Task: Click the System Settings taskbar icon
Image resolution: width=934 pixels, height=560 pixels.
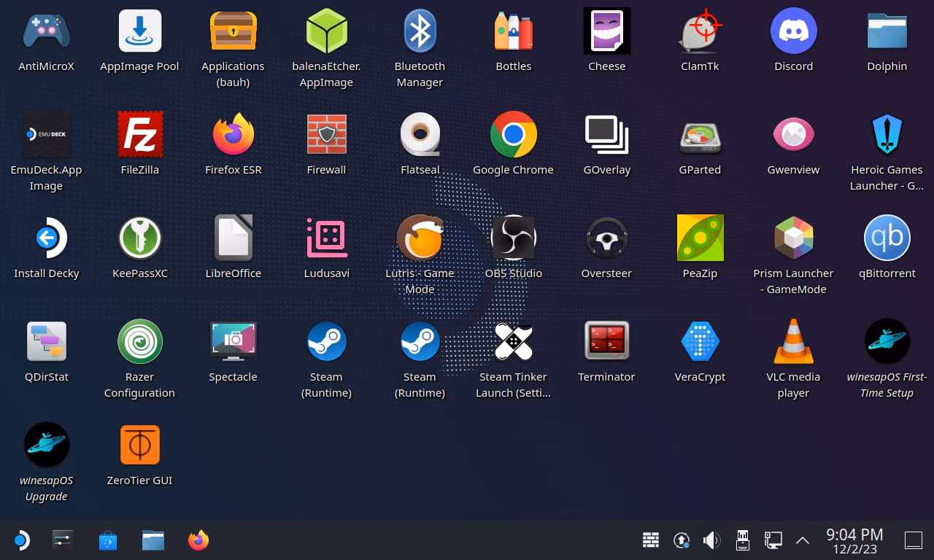Action: (x=63, y=540)
